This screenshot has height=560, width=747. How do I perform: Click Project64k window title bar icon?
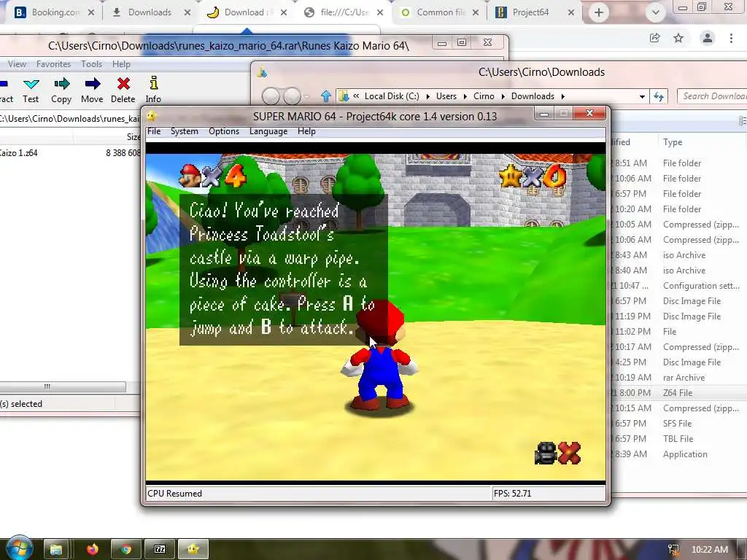click(152, 116)
